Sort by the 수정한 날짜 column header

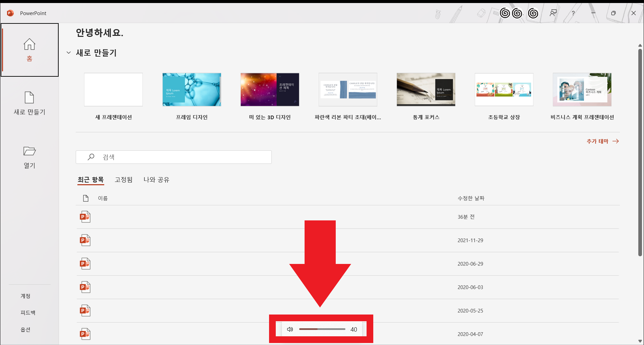(471, 198)
